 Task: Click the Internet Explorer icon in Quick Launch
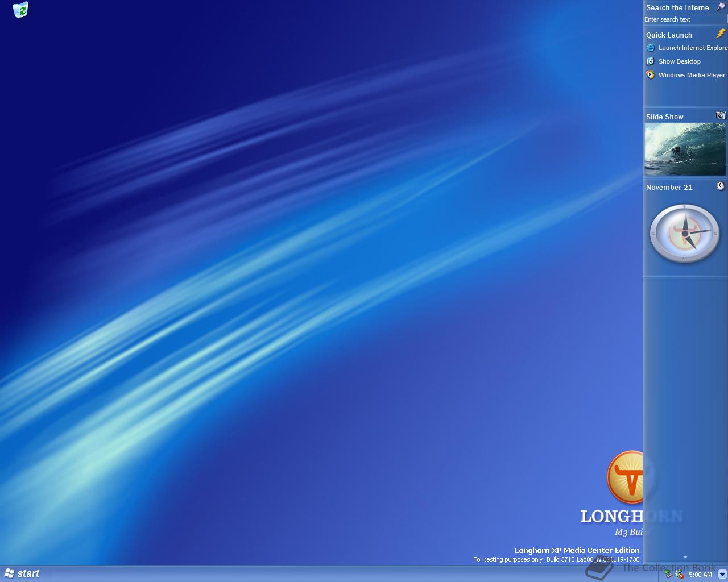click(651, 48)
